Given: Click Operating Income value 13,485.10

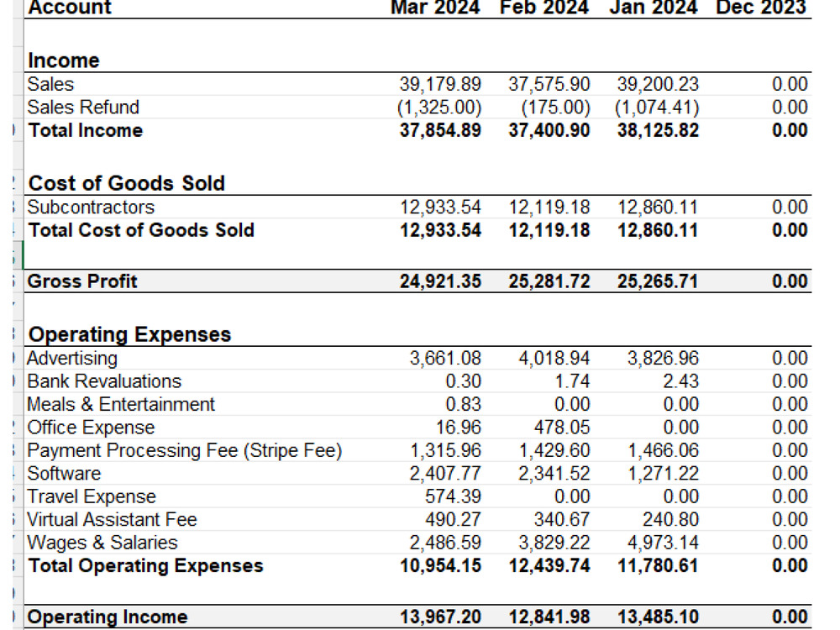Looking at the screenshot, I should pos(658,617).
